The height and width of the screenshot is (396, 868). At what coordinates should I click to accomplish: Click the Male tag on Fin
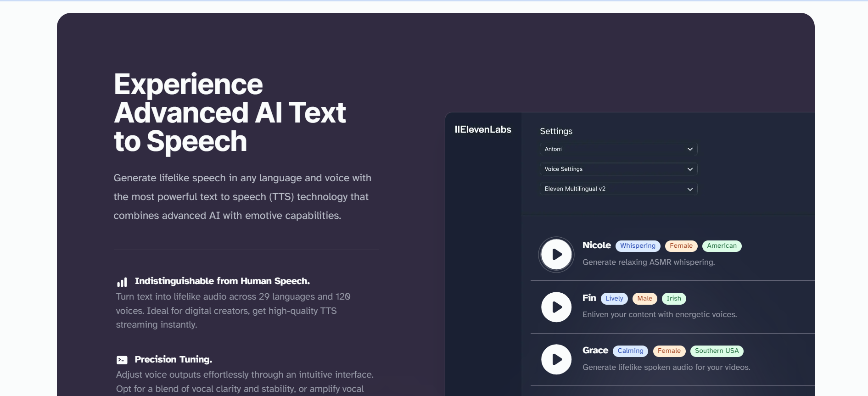(x=644, y=299)
